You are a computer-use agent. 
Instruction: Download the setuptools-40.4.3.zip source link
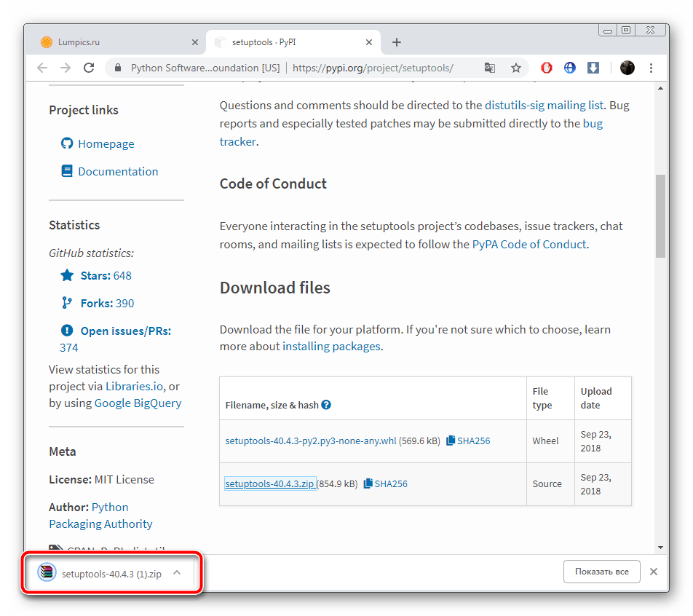point(270,483)
